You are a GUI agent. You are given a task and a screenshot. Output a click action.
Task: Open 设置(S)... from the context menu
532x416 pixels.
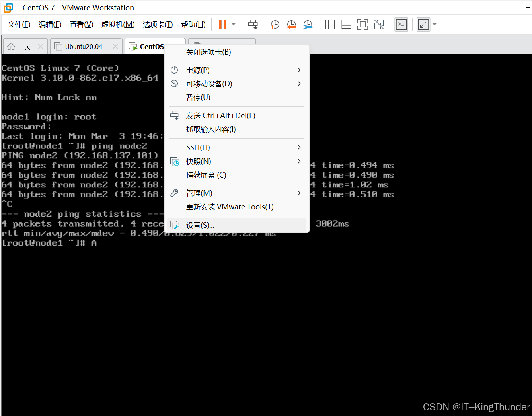tap(237, 225)
